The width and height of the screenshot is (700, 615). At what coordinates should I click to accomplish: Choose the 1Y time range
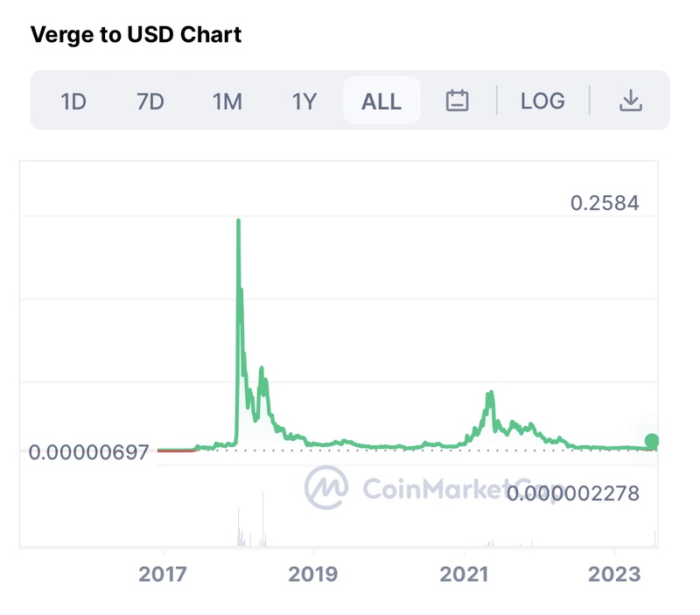click(304, 101)
